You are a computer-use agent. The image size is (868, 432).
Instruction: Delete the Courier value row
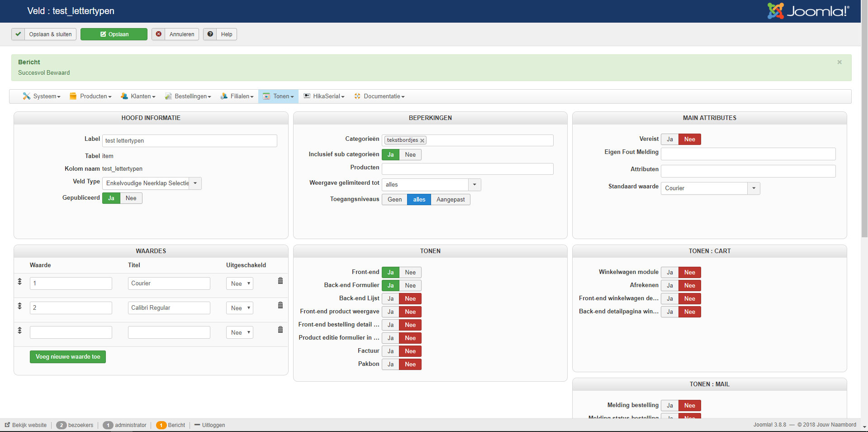pyautogui.click(x=280, y=281)
